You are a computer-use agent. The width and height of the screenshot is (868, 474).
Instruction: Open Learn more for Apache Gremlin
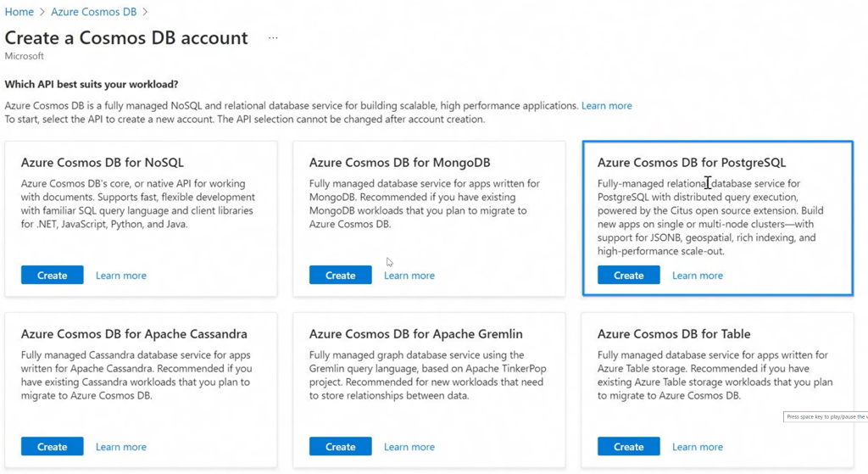click(409, 447)
